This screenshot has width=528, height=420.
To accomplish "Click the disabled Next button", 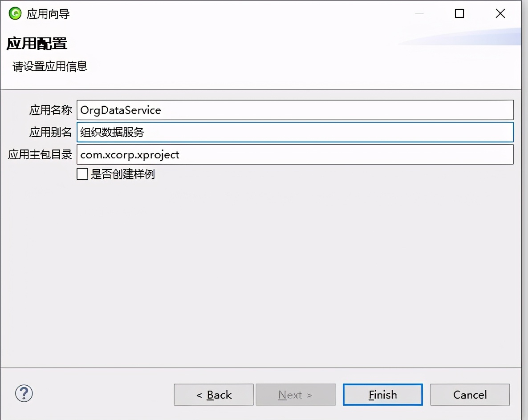I will [296, 395].
